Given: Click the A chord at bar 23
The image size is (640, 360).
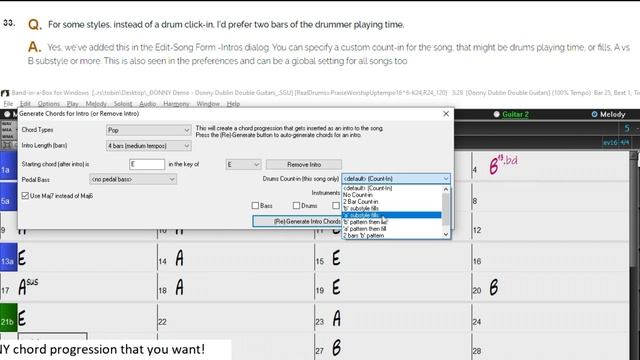Looking at the screenshot, I should click(x=336, y=318).
